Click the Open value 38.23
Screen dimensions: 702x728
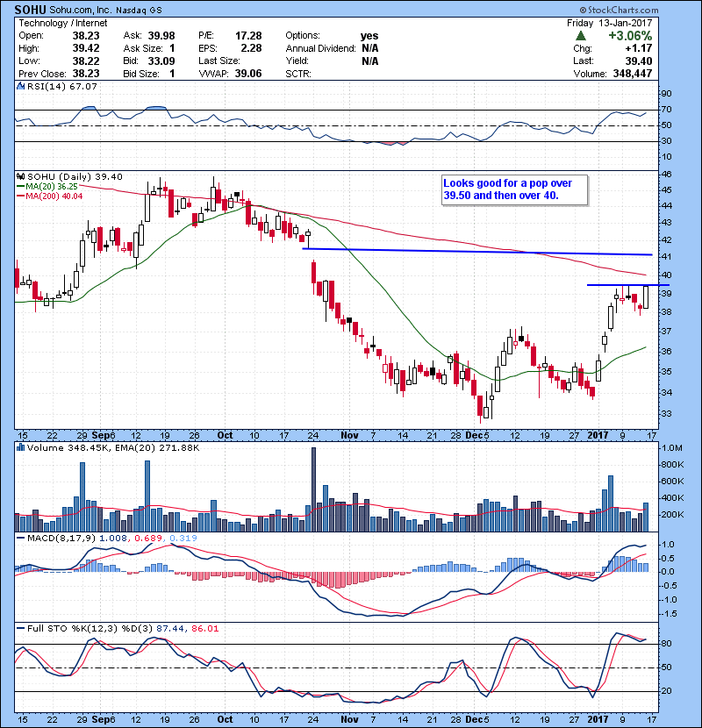tap(86, 36)
